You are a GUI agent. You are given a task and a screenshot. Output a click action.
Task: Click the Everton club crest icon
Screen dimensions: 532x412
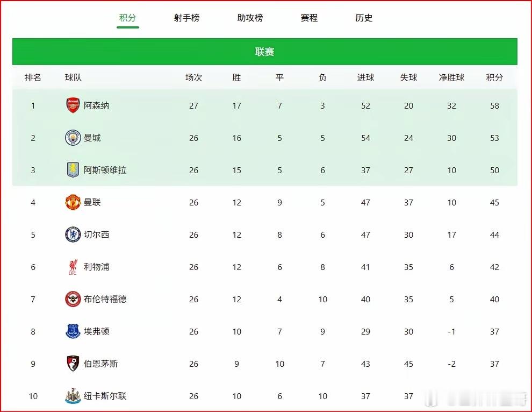pyautogui.click(x=74, y=331)
